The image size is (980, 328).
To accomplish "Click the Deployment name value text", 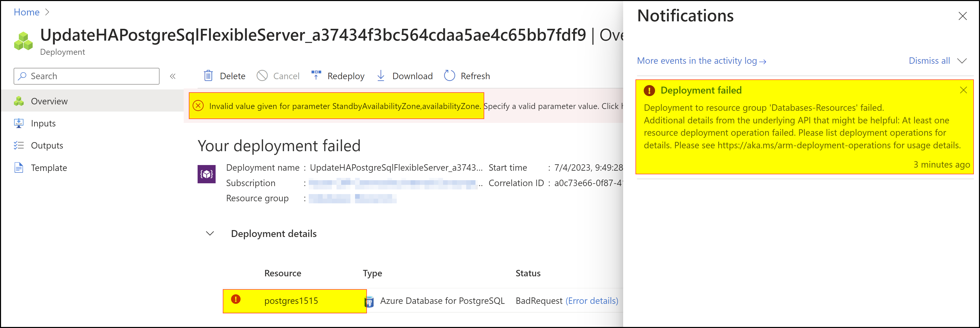I will point(396,168).
